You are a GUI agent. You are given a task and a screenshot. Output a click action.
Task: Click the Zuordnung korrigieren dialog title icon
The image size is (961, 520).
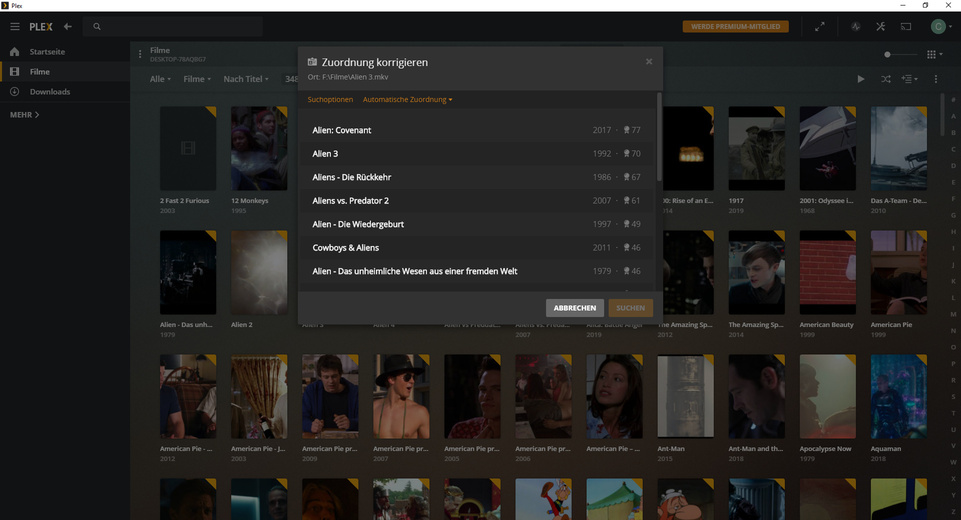tap(312, 62)
